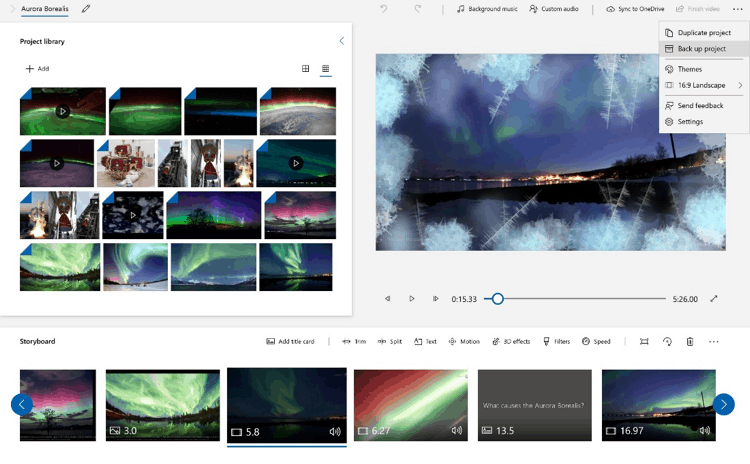The image size is (750, 464).
Task: Open storyboard more options ellipsis
Action: pos(714,342)
